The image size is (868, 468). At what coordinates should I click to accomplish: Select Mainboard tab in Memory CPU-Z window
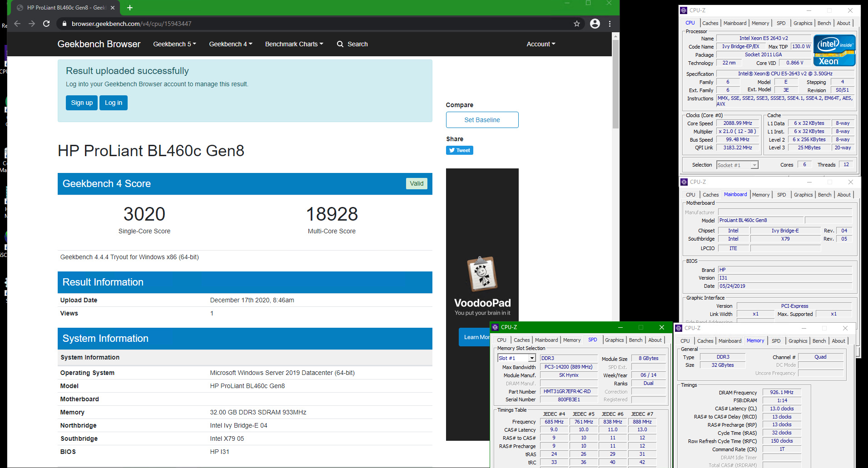click(x=730, y=341)
